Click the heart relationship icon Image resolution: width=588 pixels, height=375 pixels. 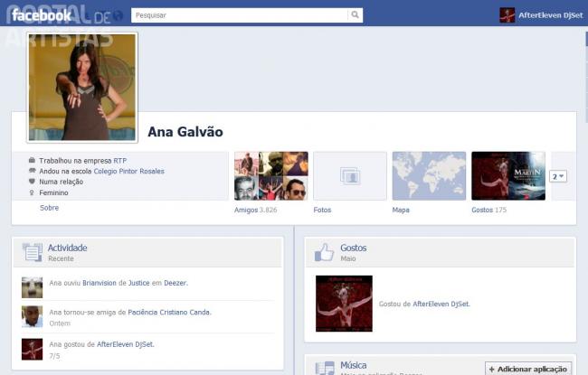(32, 182)
